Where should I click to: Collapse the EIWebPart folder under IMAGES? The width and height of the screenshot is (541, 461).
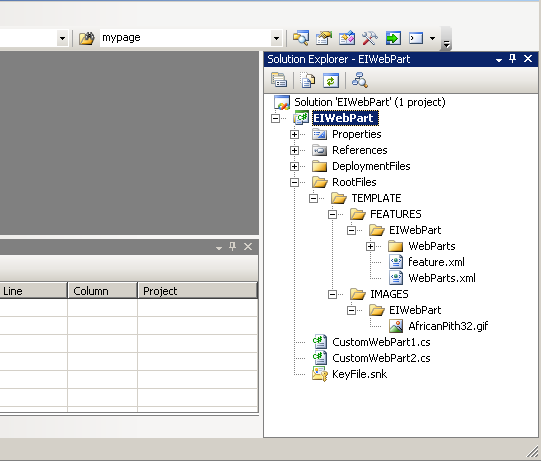tap(351, 310)
